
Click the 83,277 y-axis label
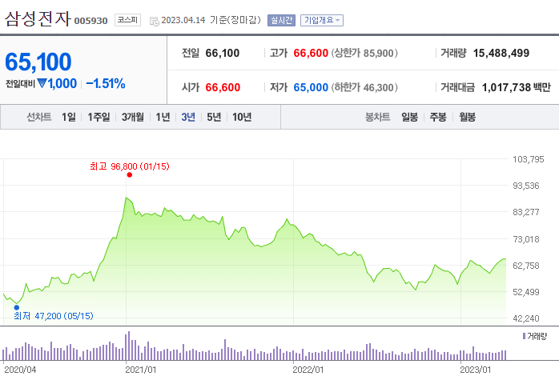coord(526,212)
